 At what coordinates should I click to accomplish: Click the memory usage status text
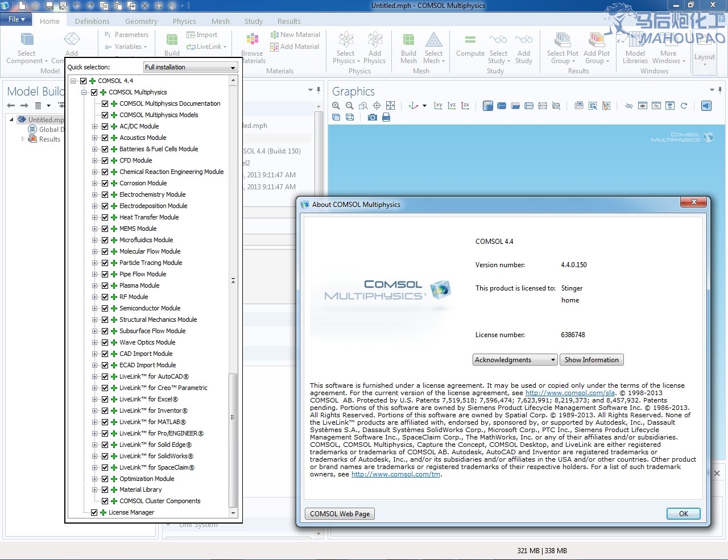click(542, 550)
